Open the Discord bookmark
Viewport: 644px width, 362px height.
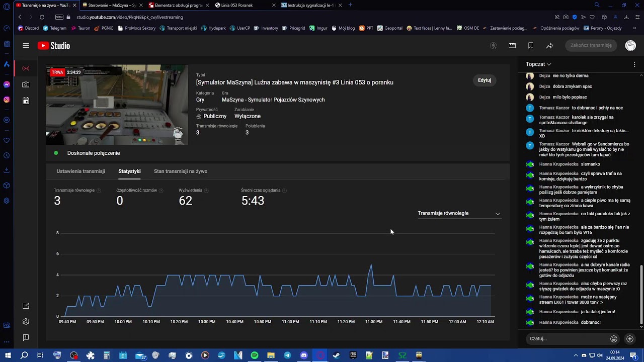(28, 28)
